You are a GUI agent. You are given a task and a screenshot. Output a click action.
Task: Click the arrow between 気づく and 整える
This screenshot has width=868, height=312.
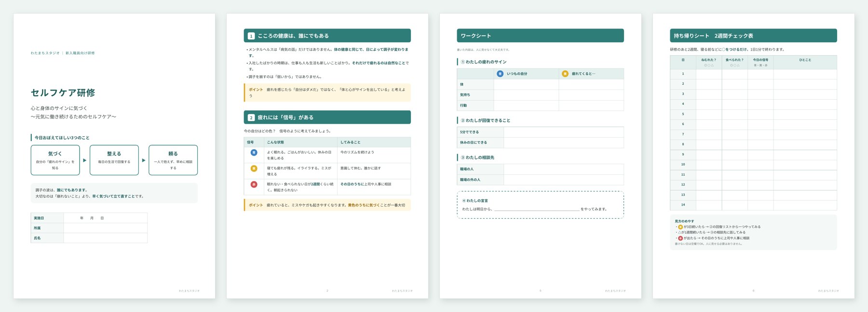[x=85, y=160]
